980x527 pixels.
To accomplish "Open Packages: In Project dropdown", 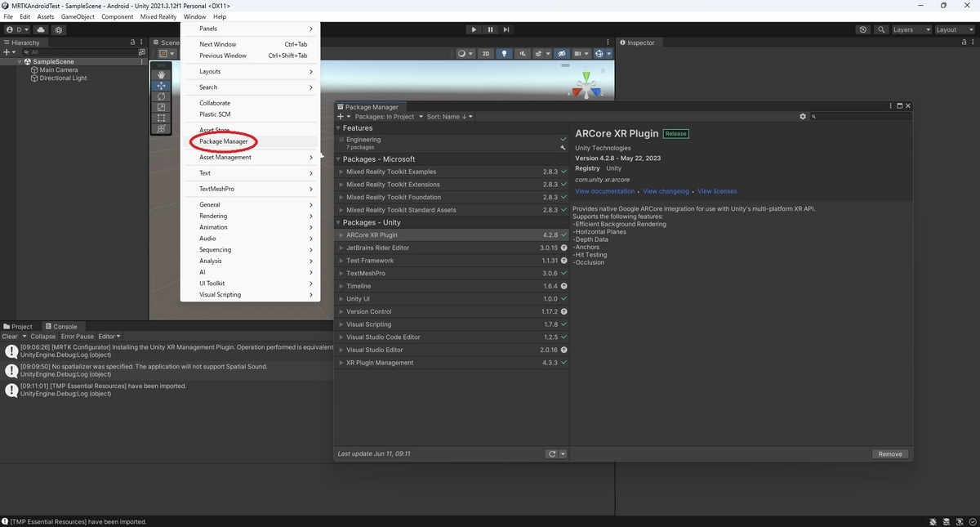I will tap(389, 116).
